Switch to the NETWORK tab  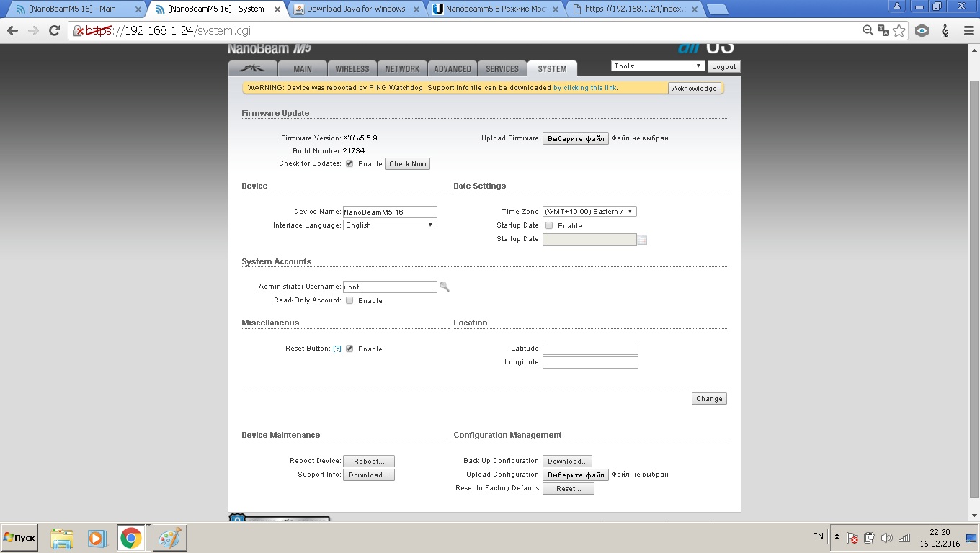coord(402,68)
